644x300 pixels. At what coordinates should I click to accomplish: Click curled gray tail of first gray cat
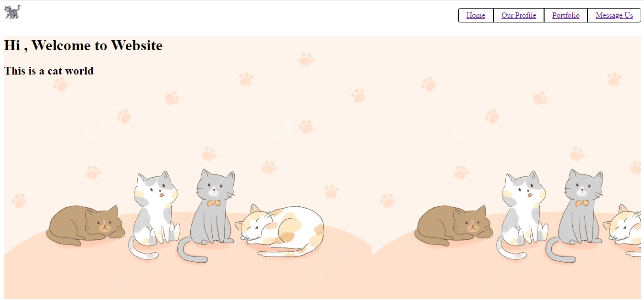tap(191, 251)
